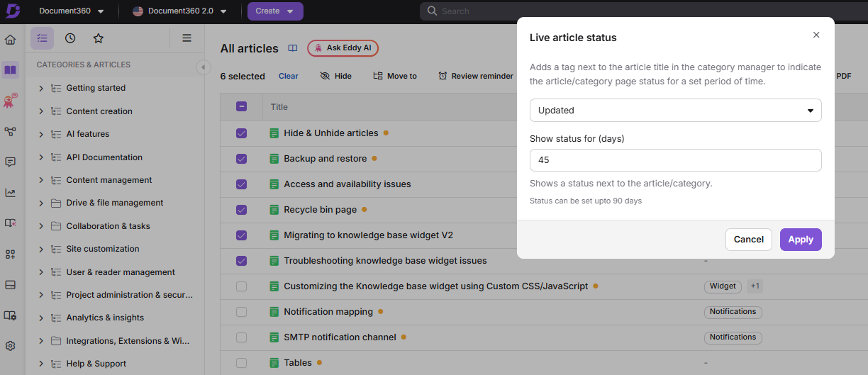Select the All articles list view icon
The width and height of the screenshot is (868, 375).
coord(42,38)
